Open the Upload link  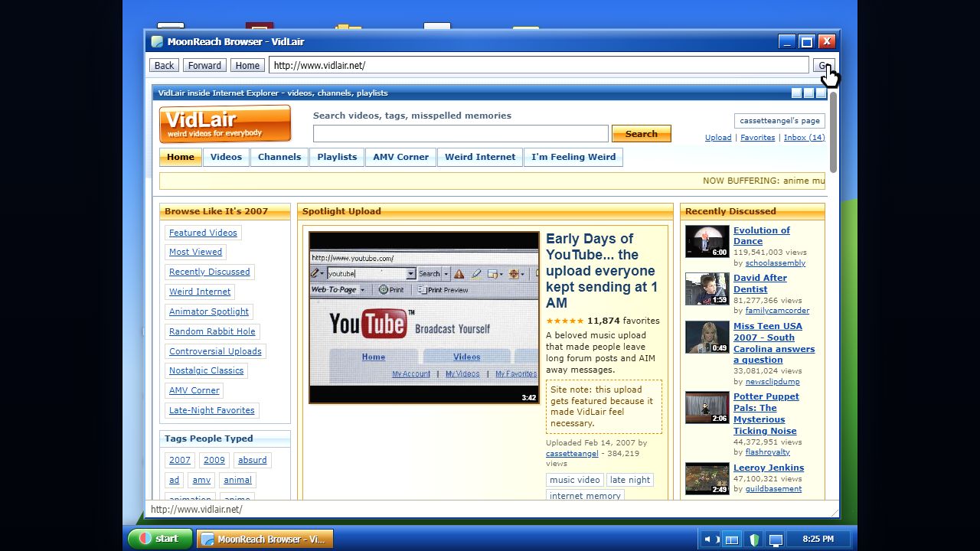coord(718,138)
